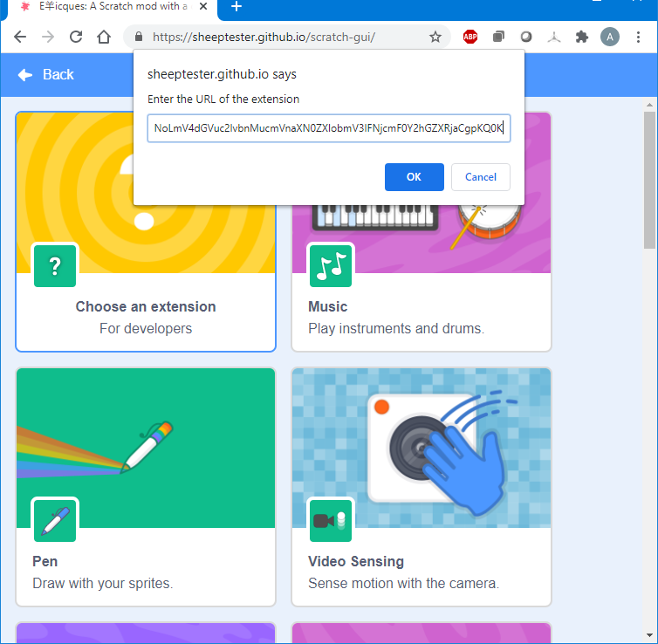Click 'For developers' text
This screenshot has width=658, height=644.
point(146,328)
